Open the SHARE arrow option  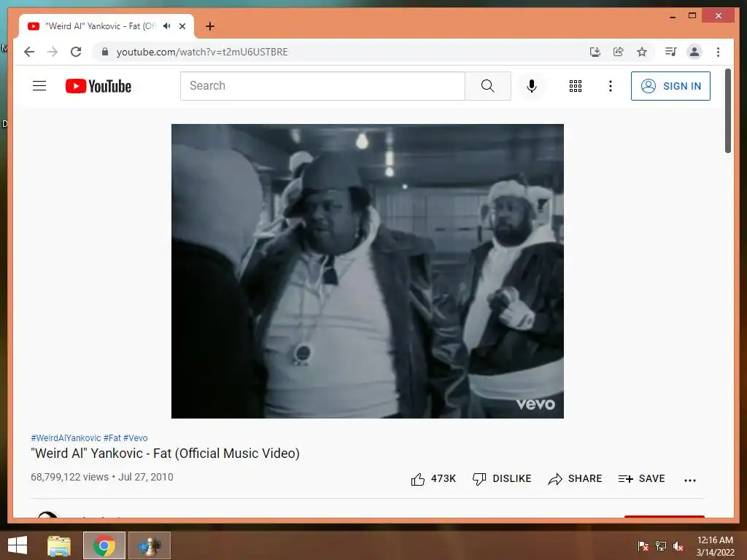click(575, 479)
